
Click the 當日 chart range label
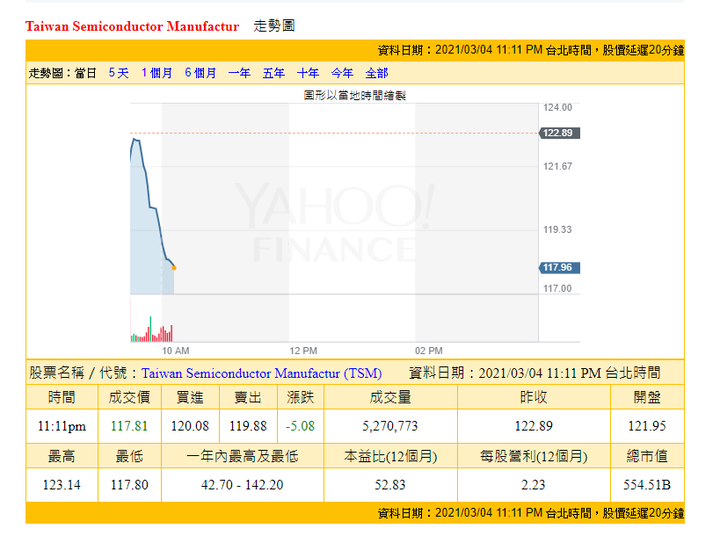coord(85,73)
